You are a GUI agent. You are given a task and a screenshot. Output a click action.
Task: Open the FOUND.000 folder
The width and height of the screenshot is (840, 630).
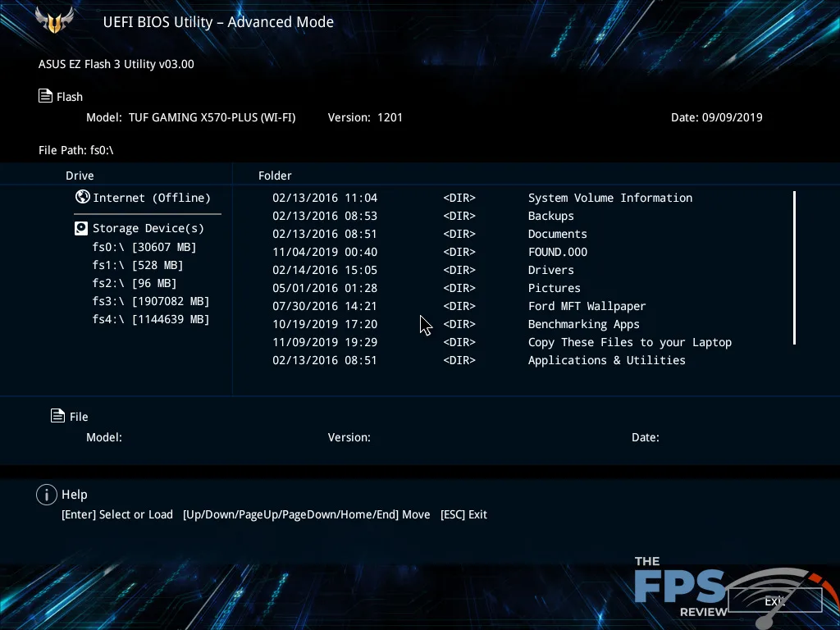click(x=557, y=252)
